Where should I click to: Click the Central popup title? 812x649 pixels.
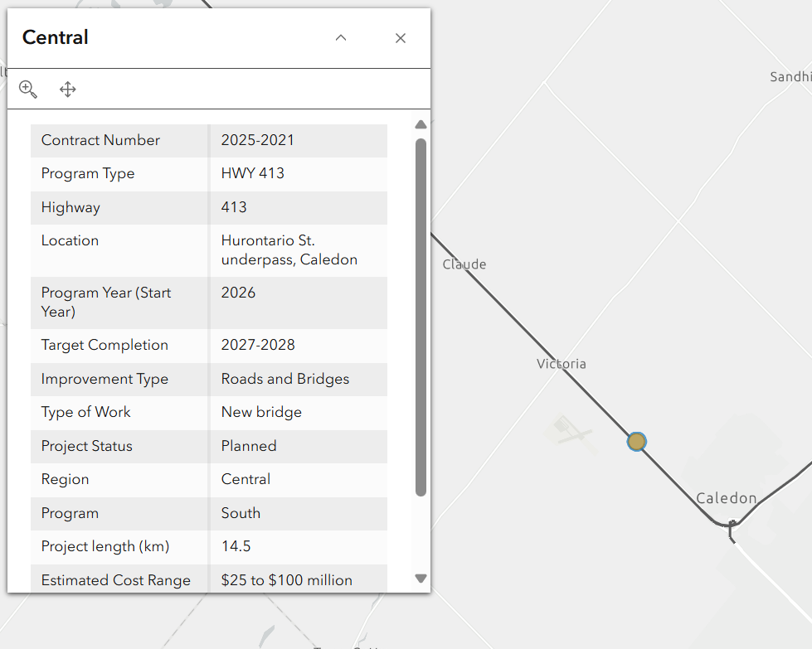[56, 37]
